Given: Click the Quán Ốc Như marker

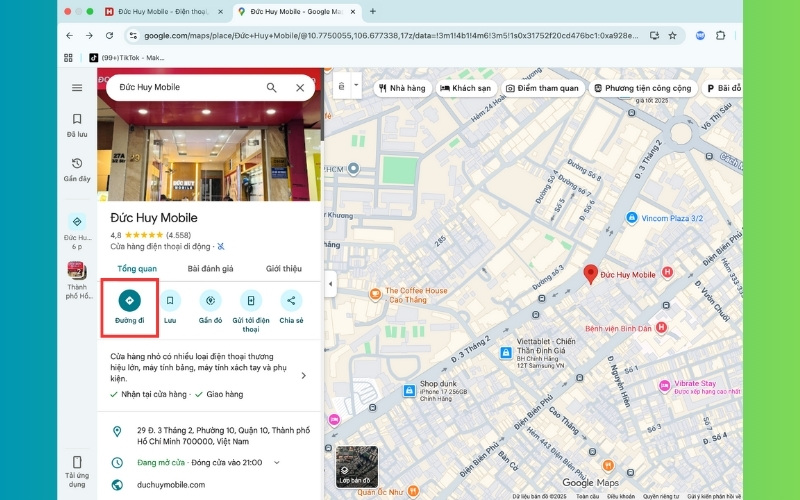Looking at the screenshot, I should click(x=413, y=491).
